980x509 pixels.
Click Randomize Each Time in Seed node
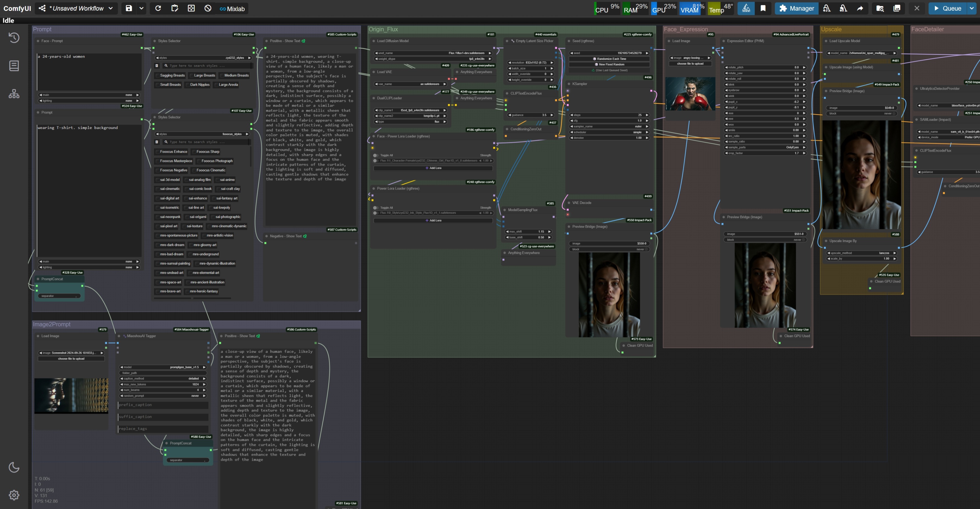(x=609, y=59)
